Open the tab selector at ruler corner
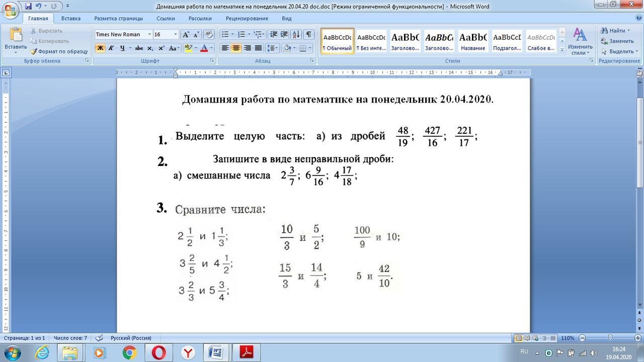 click(x=6, y=72)
